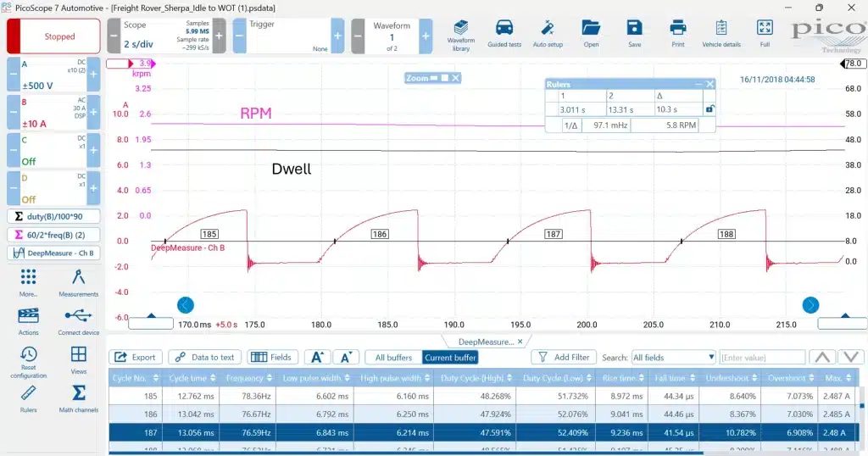Image resolution: width=868 pixels, height=456 pixels.
Task: Click Add Filter button
Action: [x=564, y=358]
